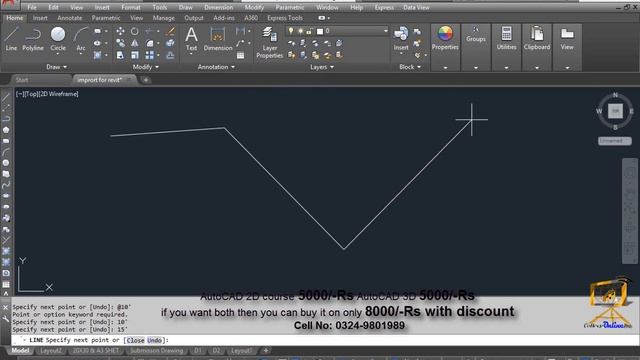
Task: Add a new drawing tab with plus
Action: click(x=146, y=80)
